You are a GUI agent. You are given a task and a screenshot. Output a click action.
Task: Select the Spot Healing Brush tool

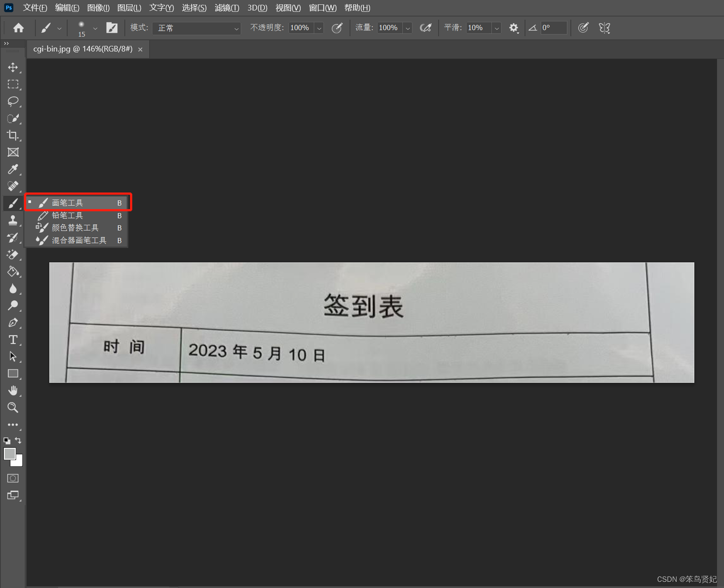click(13, 186)
